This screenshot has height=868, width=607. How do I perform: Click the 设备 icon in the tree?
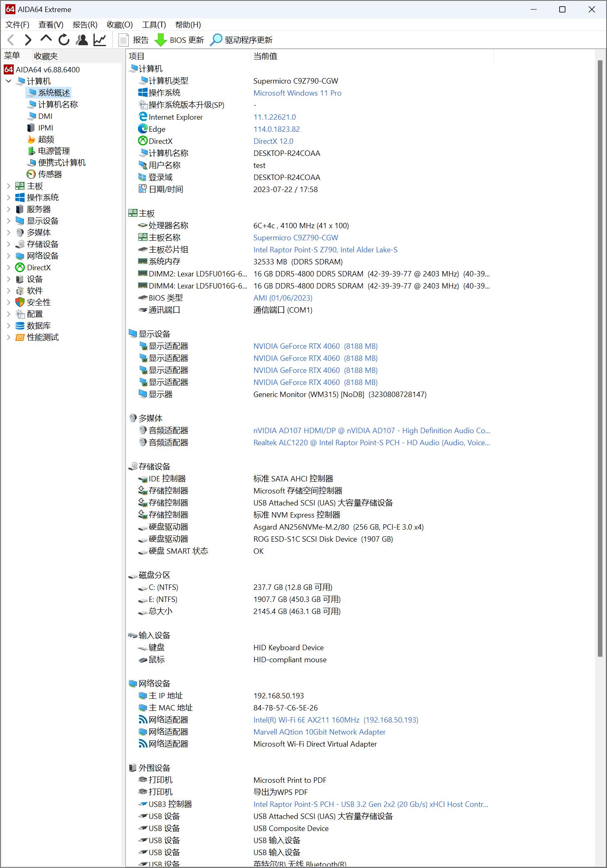[x=20, y=279]
